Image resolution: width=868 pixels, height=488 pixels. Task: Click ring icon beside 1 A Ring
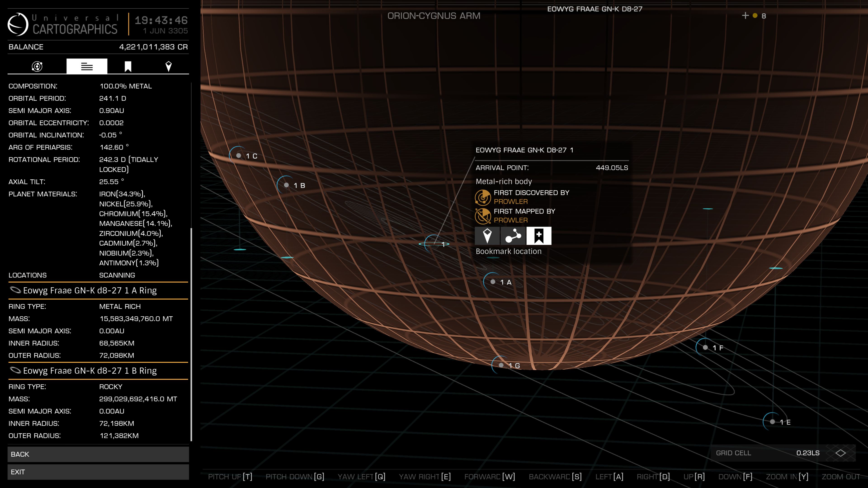click(x=16, y=290)
